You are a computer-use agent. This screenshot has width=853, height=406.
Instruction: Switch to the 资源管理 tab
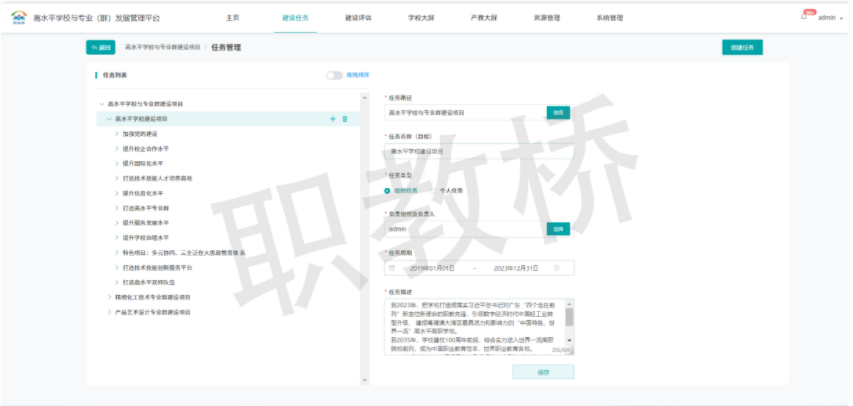[547, 18]
